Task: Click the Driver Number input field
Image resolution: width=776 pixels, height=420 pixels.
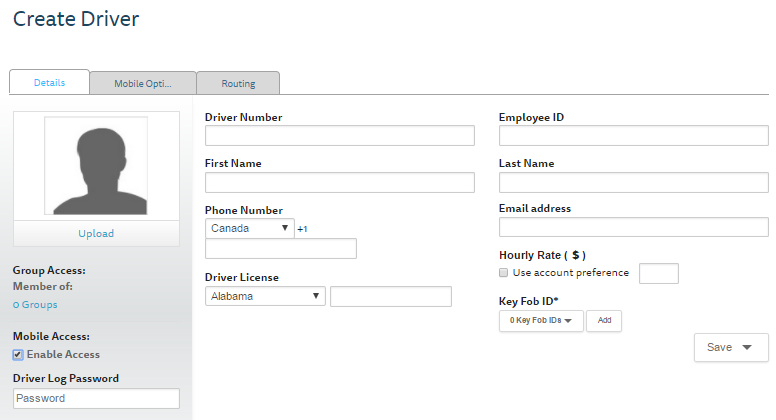Action: 339,136
